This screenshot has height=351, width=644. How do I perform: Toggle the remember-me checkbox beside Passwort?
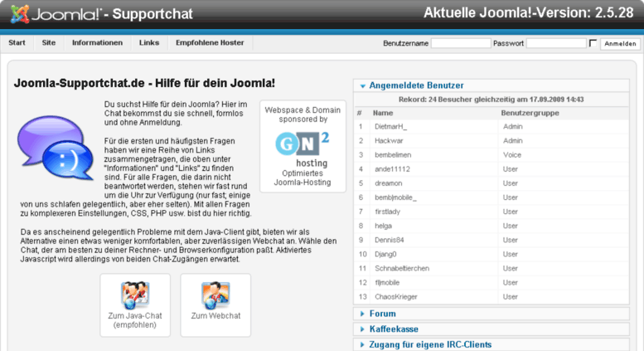point(593,43)
